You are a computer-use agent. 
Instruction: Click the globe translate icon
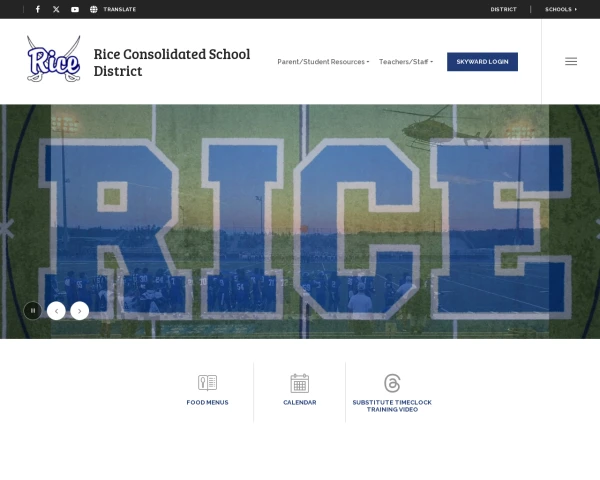click(x=94, y=9)
